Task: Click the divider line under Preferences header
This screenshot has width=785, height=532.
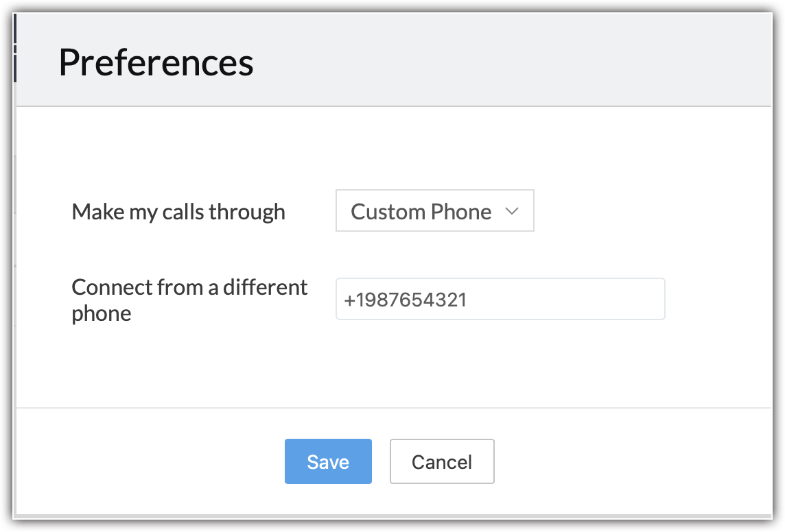Action: point(392,106)
